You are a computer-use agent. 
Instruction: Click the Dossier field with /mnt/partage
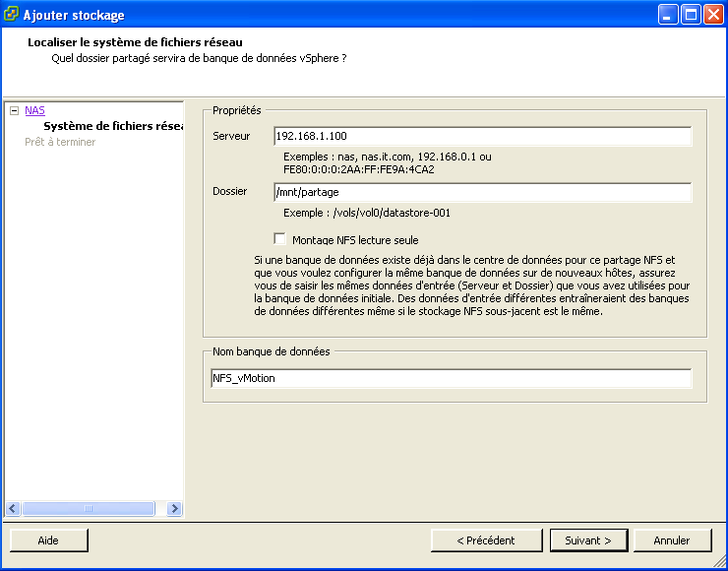coord(483,192)
